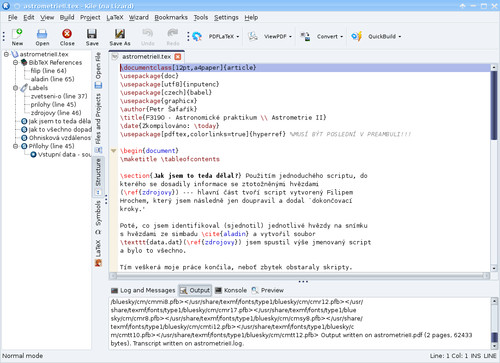Viewport: 500px width, 363px height.
Task: Click the New document icon
Action: [x=17, y=34]
